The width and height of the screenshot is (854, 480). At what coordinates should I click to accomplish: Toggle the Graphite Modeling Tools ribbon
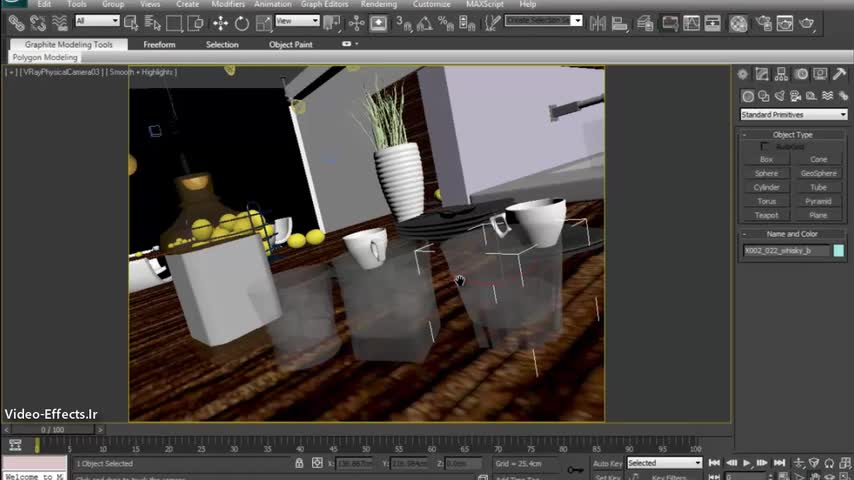[669, 23]
